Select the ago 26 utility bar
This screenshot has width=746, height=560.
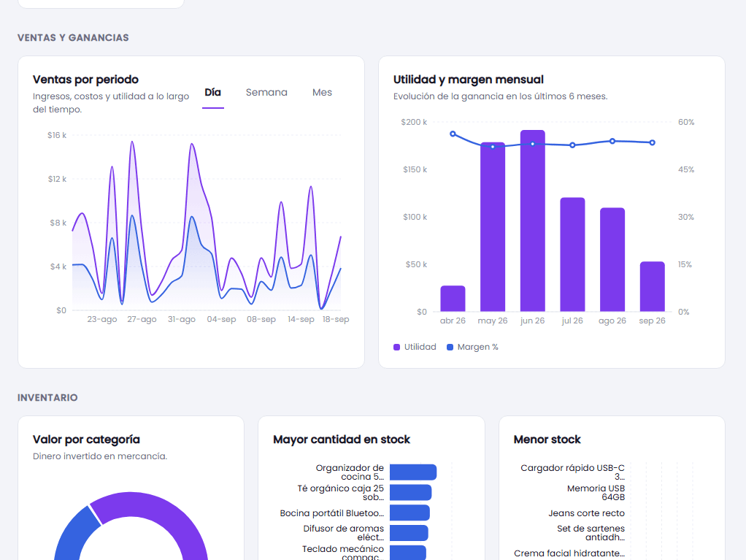tap(612, 260)
